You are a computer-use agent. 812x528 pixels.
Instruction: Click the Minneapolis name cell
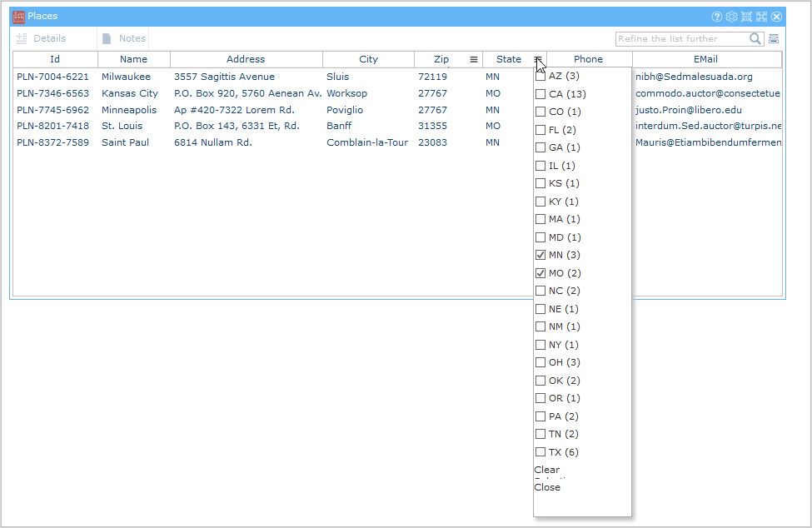[129, 110]
